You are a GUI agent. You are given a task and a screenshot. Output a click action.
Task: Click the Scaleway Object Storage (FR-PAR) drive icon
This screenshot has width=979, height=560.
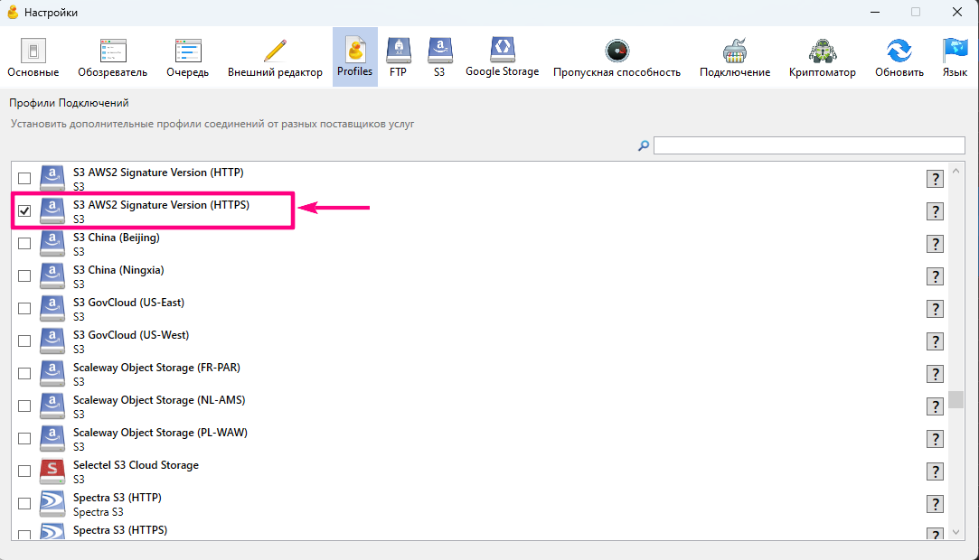pos(52,373)
